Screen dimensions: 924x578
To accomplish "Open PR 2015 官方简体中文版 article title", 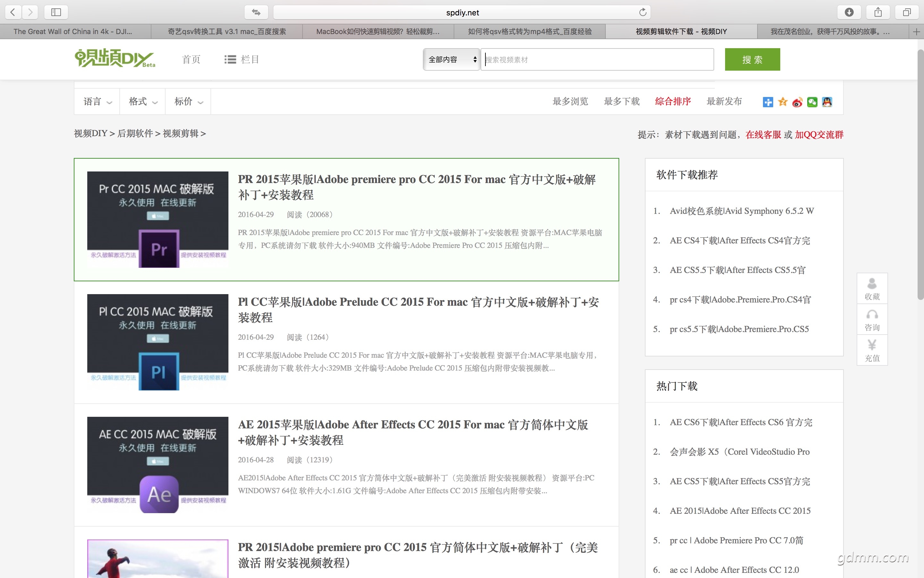I will point(418,555).
